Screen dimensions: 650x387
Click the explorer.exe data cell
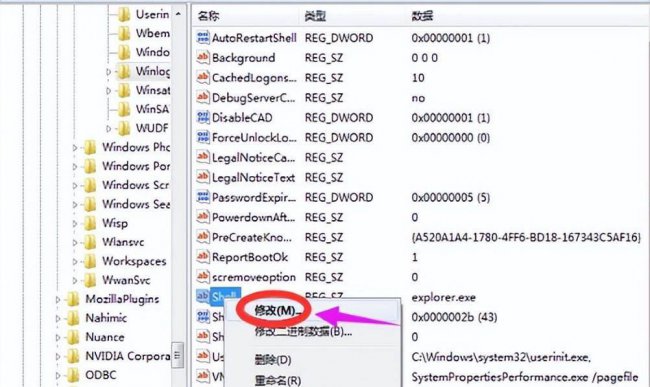pyautogui.click(x=444, y=298)
